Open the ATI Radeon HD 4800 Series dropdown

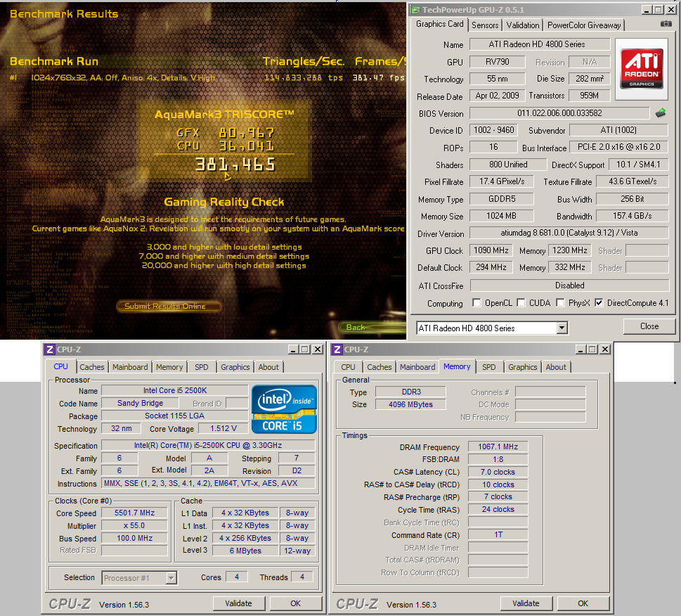pos(562,328)
